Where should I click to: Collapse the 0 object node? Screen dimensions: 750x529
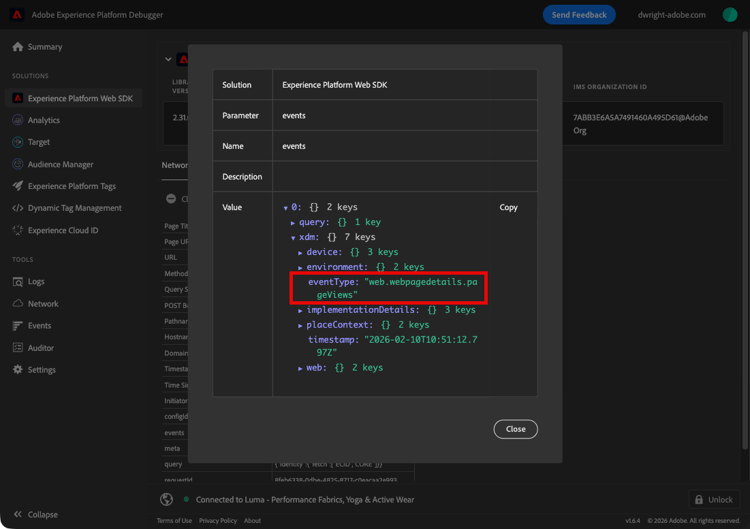(x=286, y=208)
